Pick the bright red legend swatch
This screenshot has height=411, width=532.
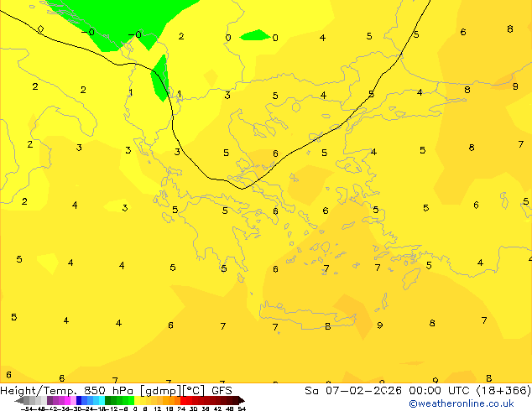[184, 400]
